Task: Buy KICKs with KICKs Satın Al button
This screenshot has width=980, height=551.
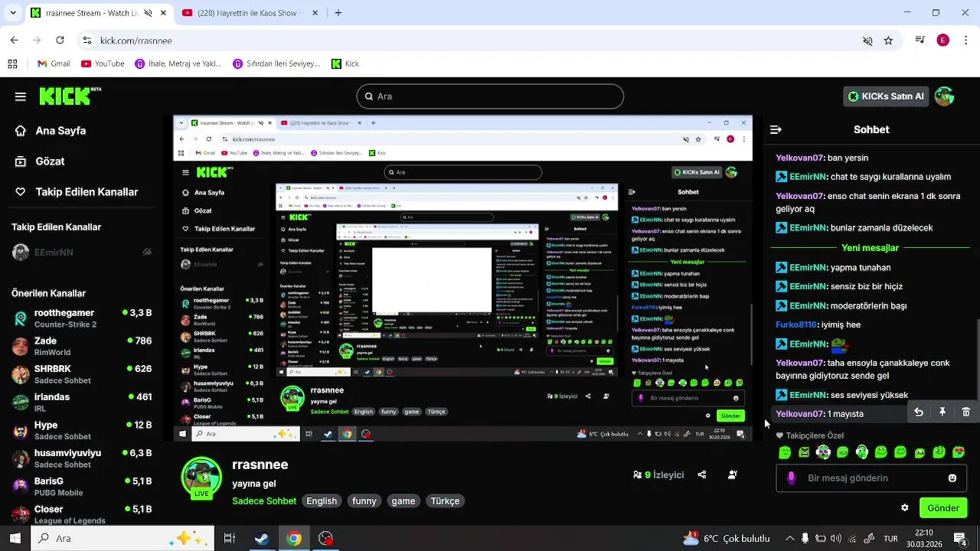Action: [887, 96]
